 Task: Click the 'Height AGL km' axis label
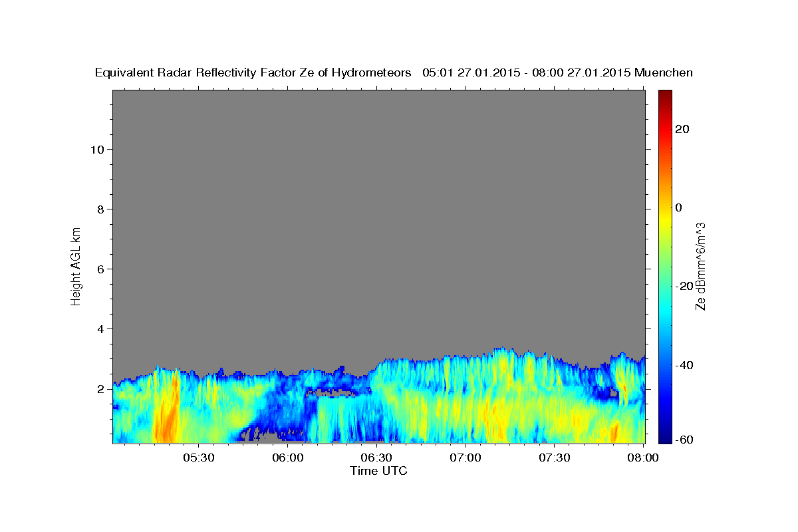point(76,265)
